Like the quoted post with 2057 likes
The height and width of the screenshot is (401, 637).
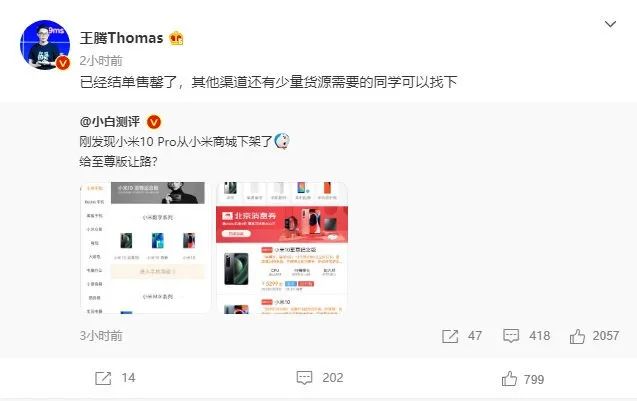click(x=577, y=336)
